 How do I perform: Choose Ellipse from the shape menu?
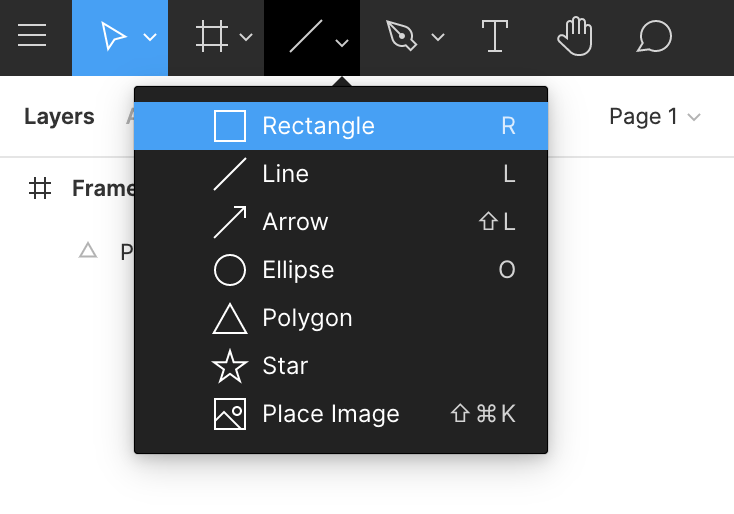(340, 270)
